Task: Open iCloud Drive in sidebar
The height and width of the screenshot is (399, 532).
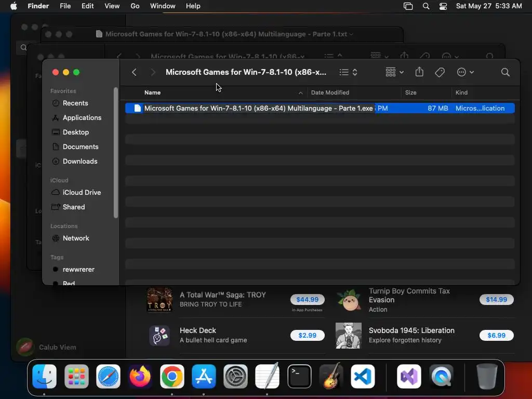Action: point(82,192)
